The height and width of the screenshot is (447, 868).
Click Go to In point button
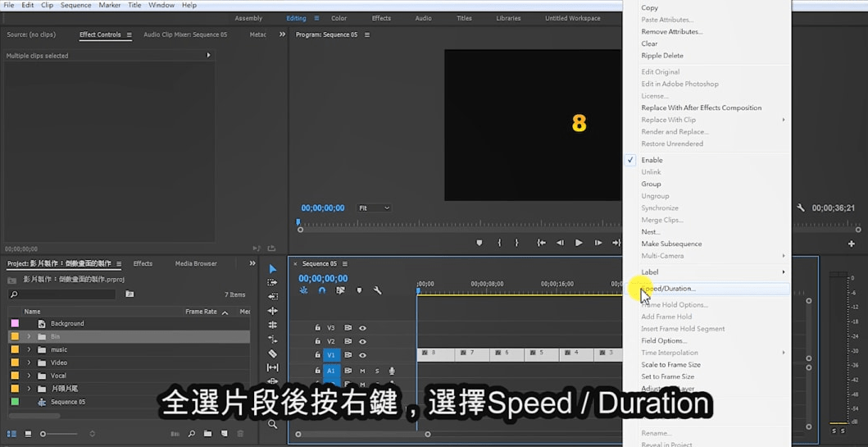[x=542, y=243]
